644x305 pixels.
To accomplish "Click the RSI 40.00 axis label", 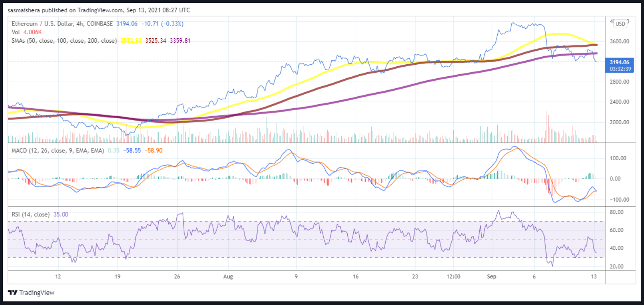I will tap(616, 248).
